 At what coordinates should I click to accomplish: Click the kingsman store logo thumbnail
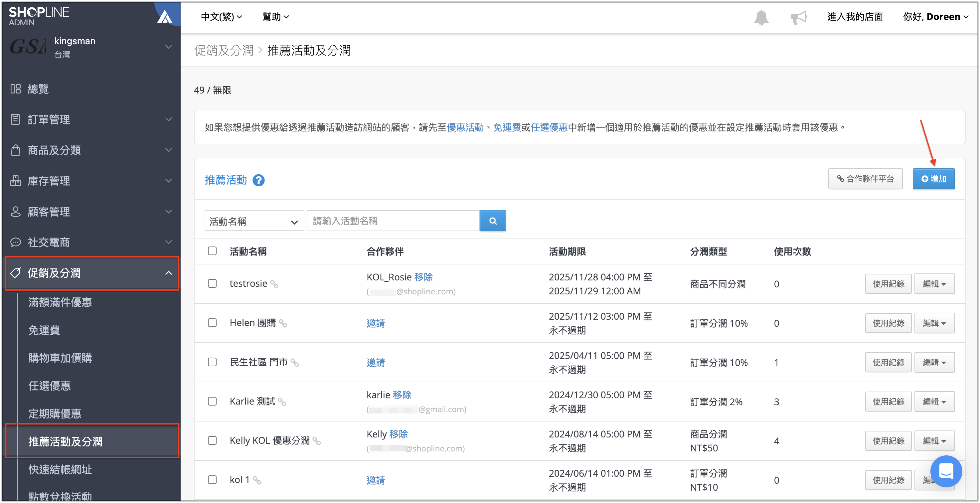28,47
